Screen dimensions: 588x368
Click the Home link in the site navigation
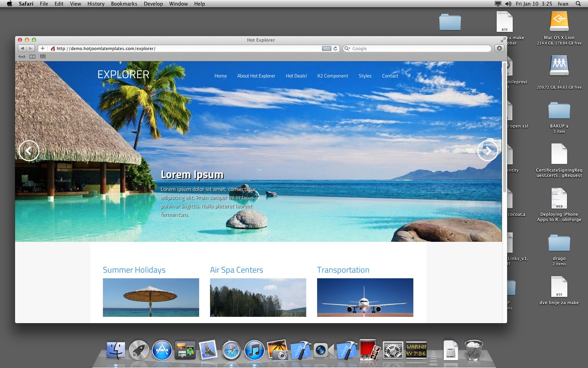[220, 76]
